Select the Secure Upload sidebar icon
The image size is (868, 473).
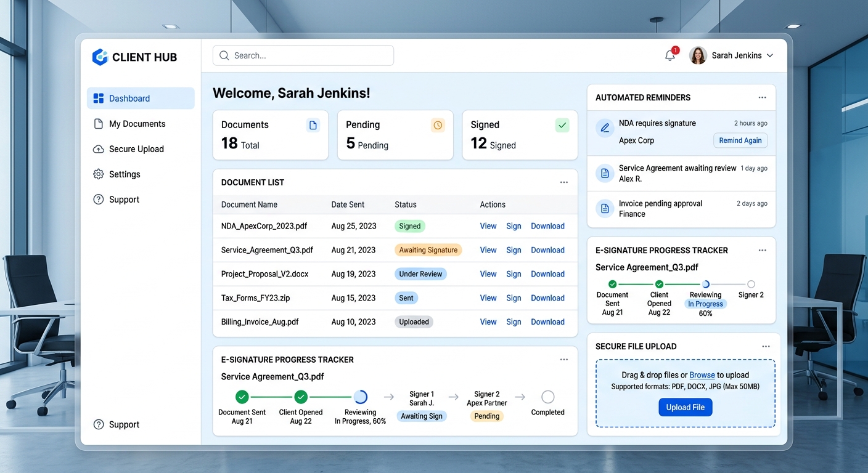[x=99, y=149]
